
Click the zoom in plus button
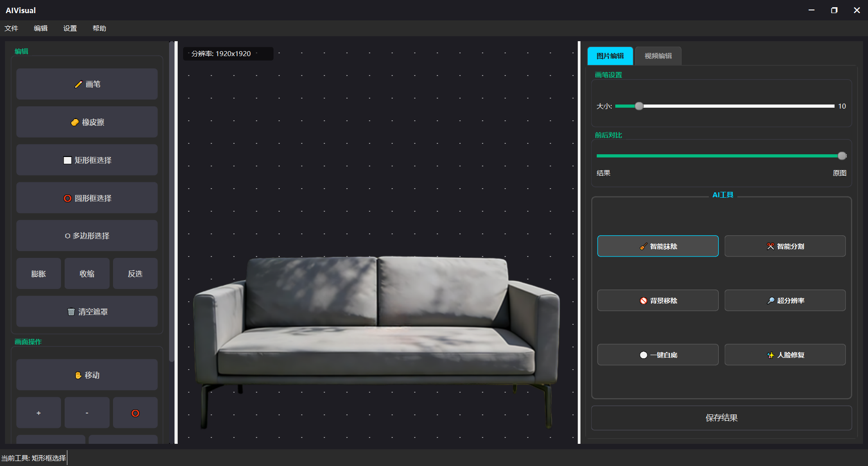[x=38, y=413]
